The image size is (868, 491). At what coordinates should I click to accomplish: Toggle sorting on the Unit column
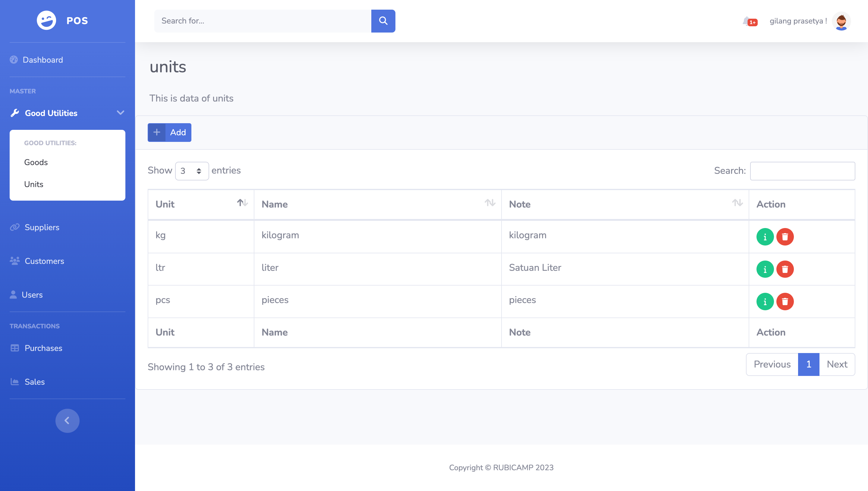[x=242, y=203]
